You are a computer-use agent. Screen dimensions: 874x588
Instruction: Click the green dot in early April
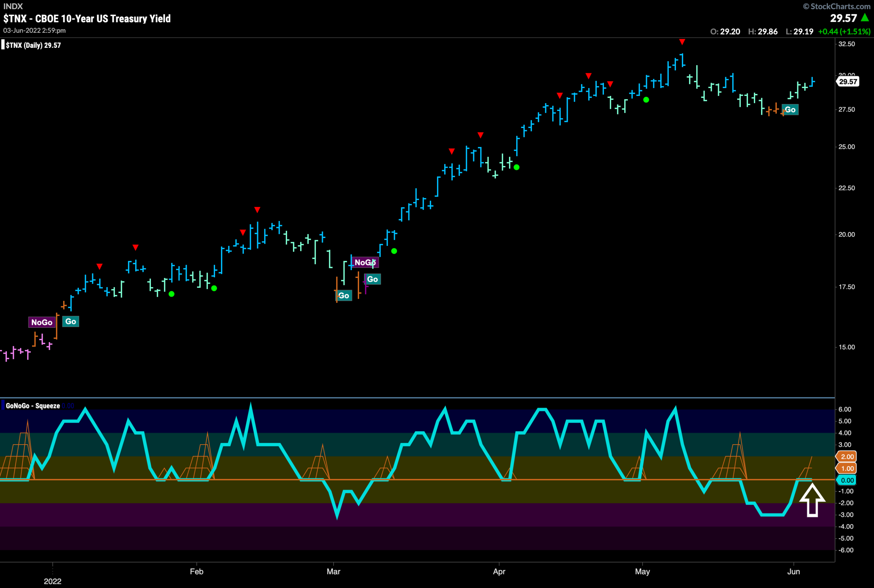click(x=517, y=167)
